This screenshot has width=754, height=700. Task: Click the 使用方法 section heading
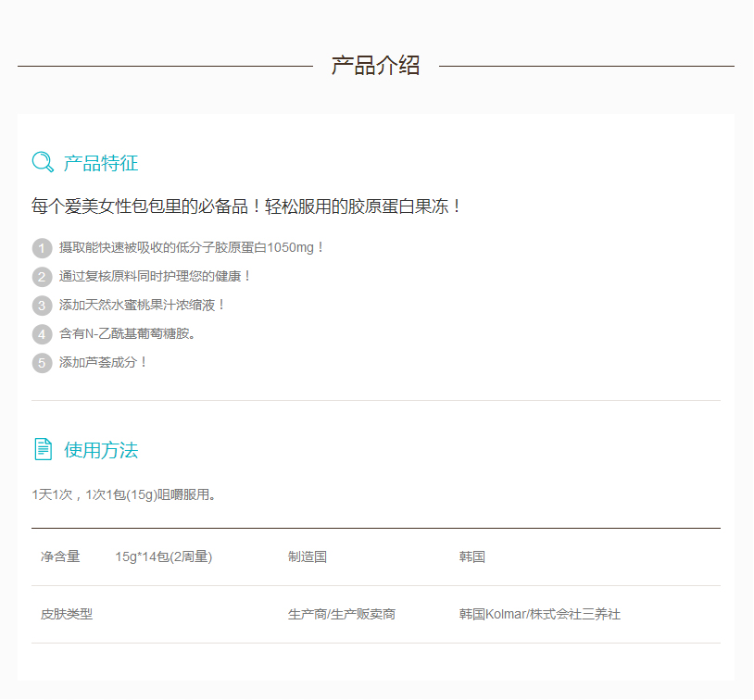coord(101,451)
